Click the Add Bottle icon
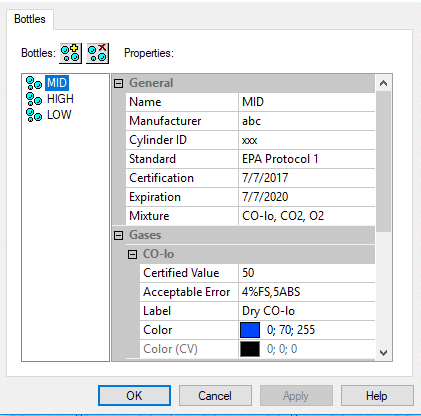Screen dimensions: 421x416 click(70, 53)
